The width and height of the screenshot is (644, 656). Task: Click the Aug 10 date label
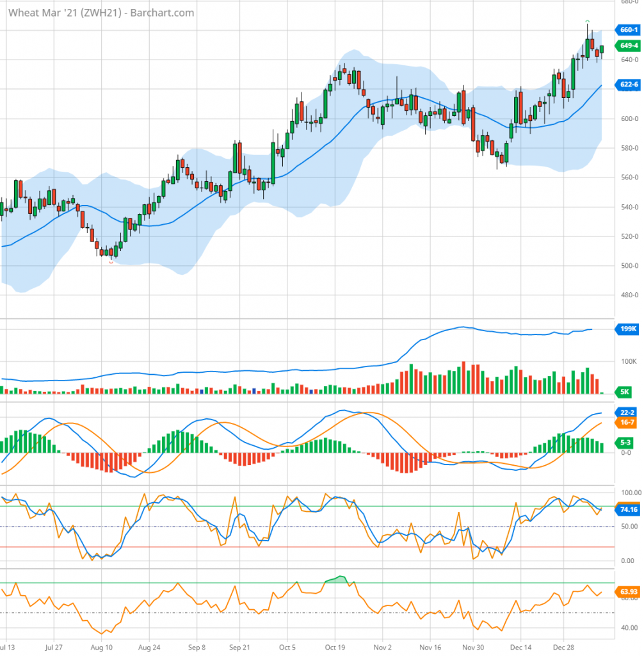[101, 647]
